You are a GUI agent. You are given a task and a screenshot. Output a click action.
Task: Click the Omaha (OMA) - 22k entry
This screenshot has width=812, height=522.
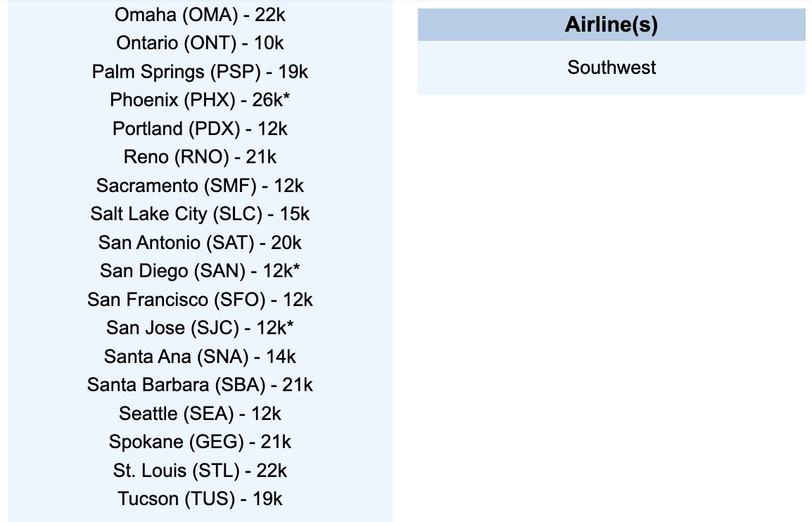(200, 14)
